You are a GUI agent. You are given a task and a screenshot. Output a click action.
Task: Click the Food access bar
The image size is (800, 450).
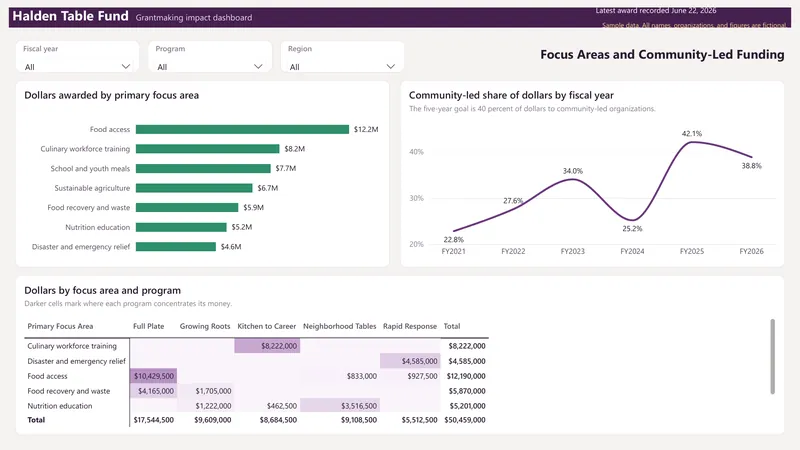pyautogui.click(x=242, y=130)
